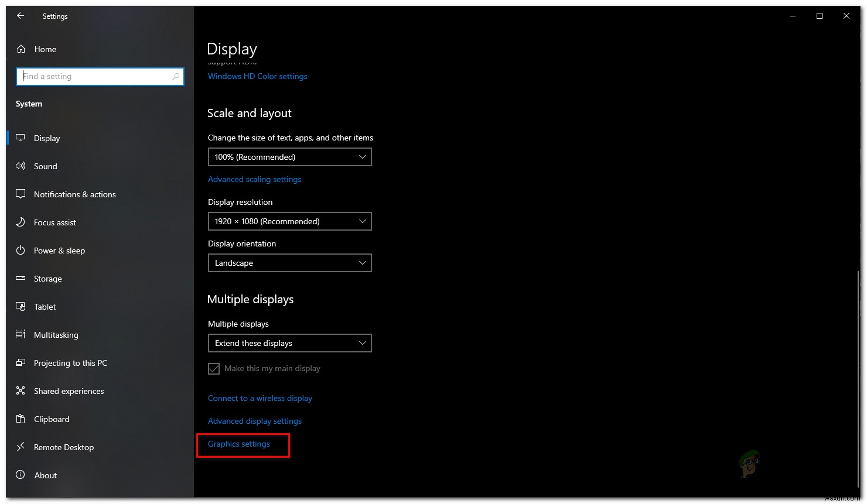This screenshot has width=867, height=504.
Task: Expand the Multiple displays dropdown
Action: [289, 343]
